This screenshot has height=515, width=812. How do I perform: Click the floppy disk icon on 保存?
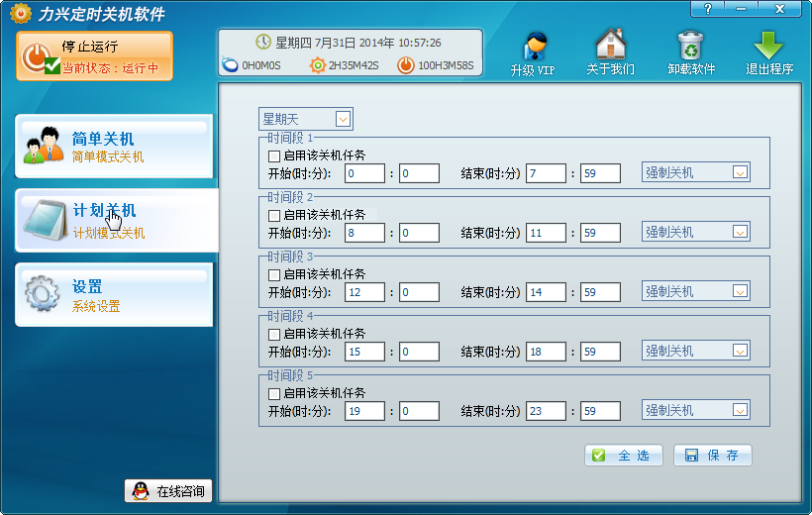691,455
